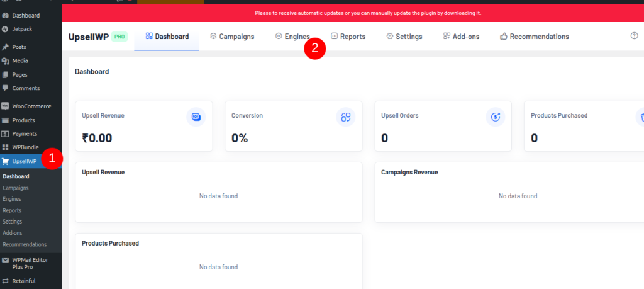This screenshot has width=644, height=289.
Task: Click the Conversion card icon
Action: pyautogui.click(x=345, y=117)
